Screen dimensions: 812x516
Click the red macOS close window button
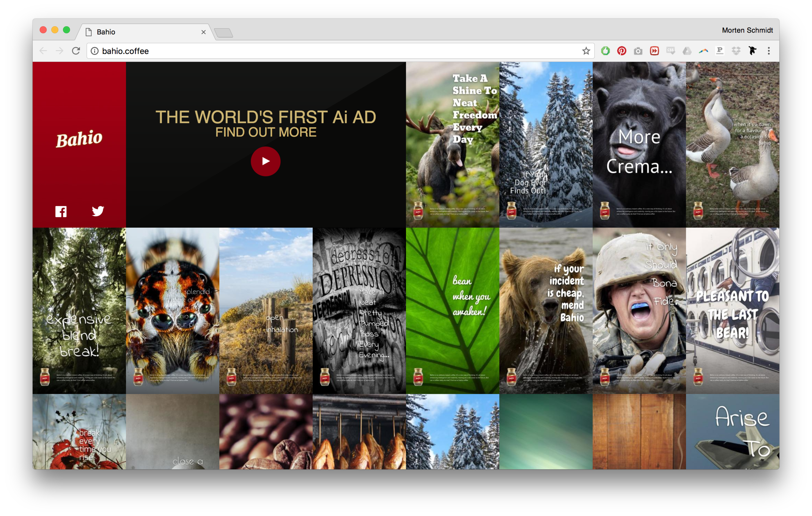click(x=43, y=30)
